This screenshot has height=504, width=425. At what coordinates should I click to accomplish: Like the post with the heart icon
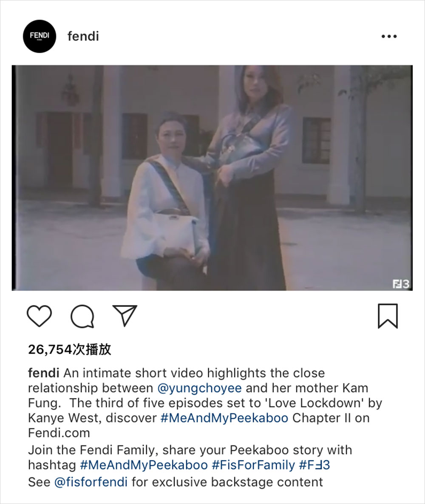[39, 316]
